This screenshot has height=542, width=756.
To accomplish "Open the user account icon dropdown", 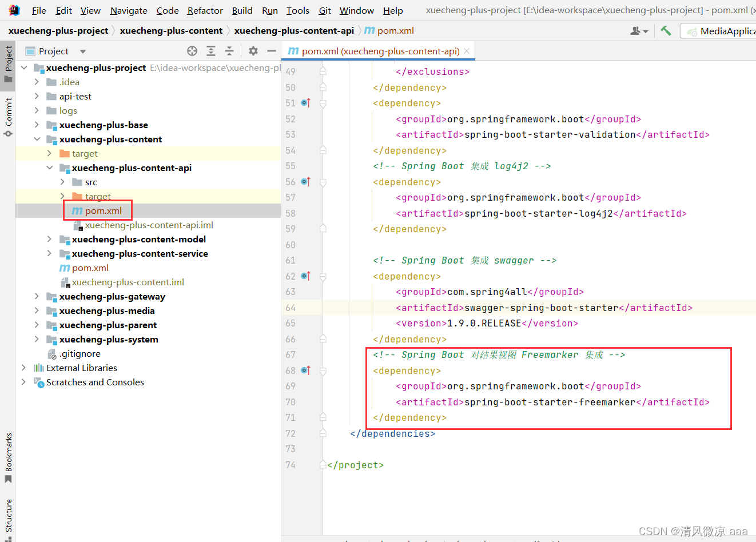I will [639, 31].
